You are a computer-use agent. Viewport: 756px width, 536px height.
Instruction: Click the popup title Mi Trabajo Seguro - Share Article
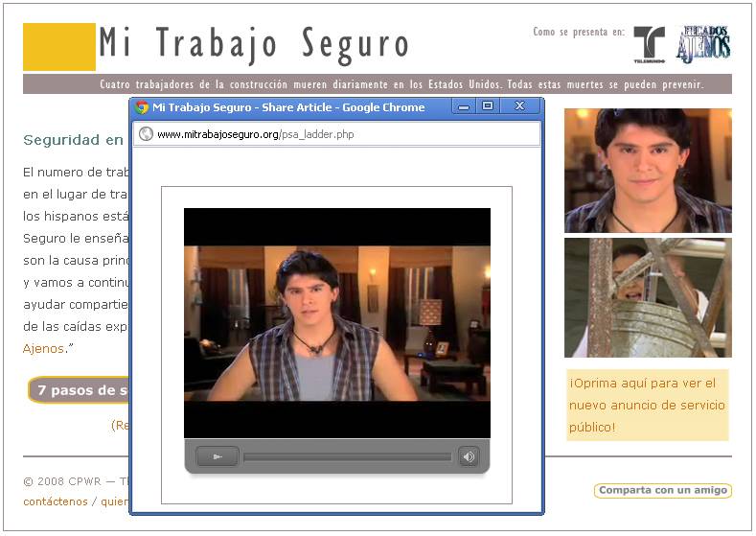click(288, 107)
